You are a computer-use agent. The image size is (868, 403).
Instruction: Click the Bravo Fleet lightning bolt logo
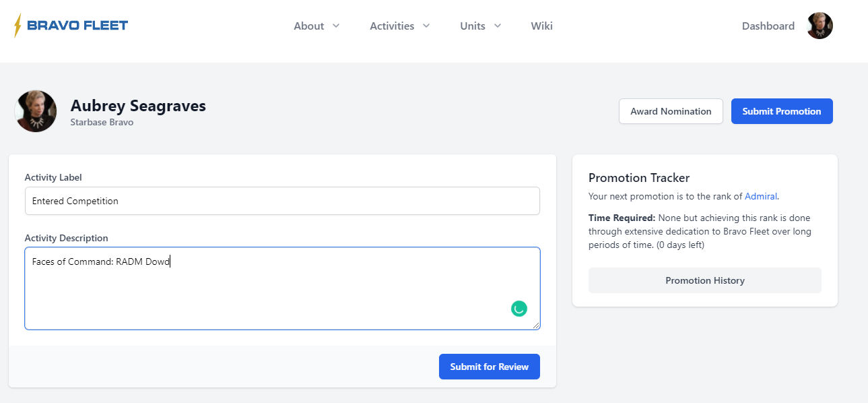tap(18, 26)
